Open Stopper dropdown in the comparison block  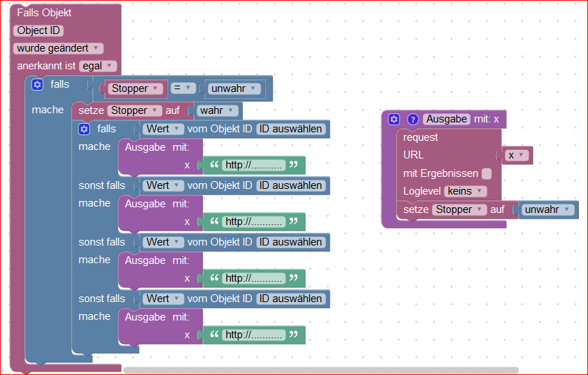[x=137, y=88]
